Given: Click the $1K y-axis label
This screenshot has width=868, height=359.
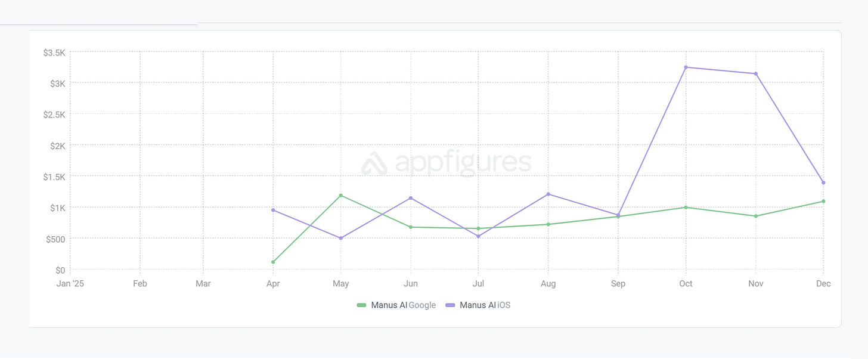Looking at the screenshot, I should 58,208.
